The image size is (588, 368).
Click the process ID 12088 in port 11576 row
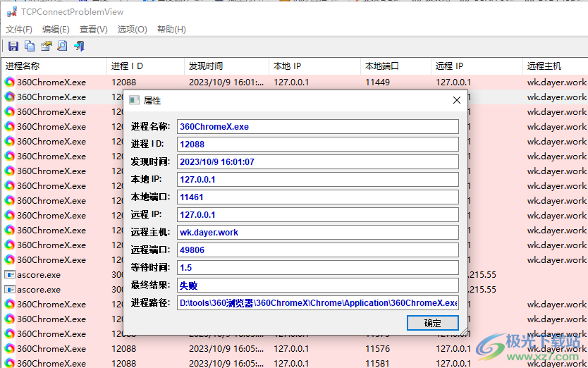[x=124, y=348]
